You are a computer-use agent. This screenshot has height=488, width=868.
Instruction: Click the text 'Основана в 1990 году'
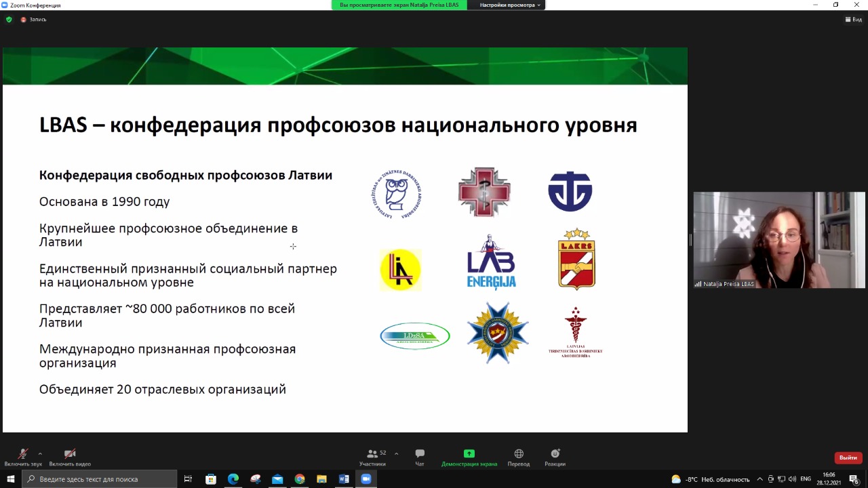[x=104, y=201]
